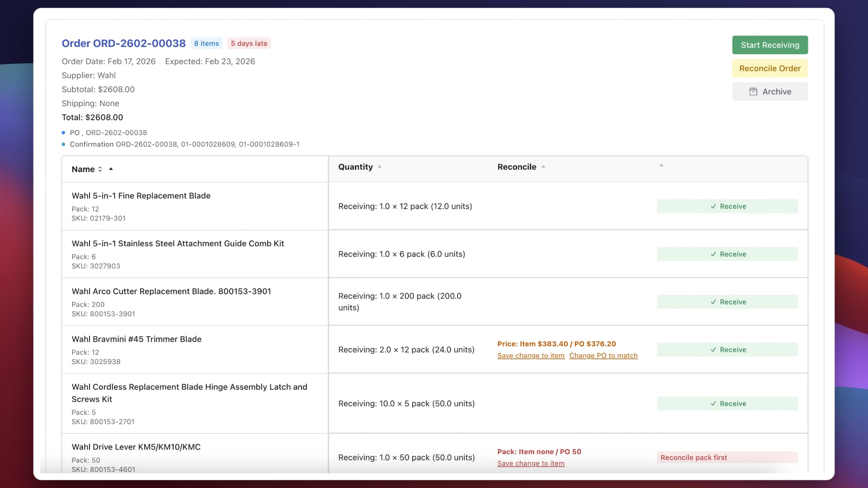This screenshot has height=488, width=868.
Task: Click the Confirmation ORD-2602-00038 reference line
Action: coord(184,145)
